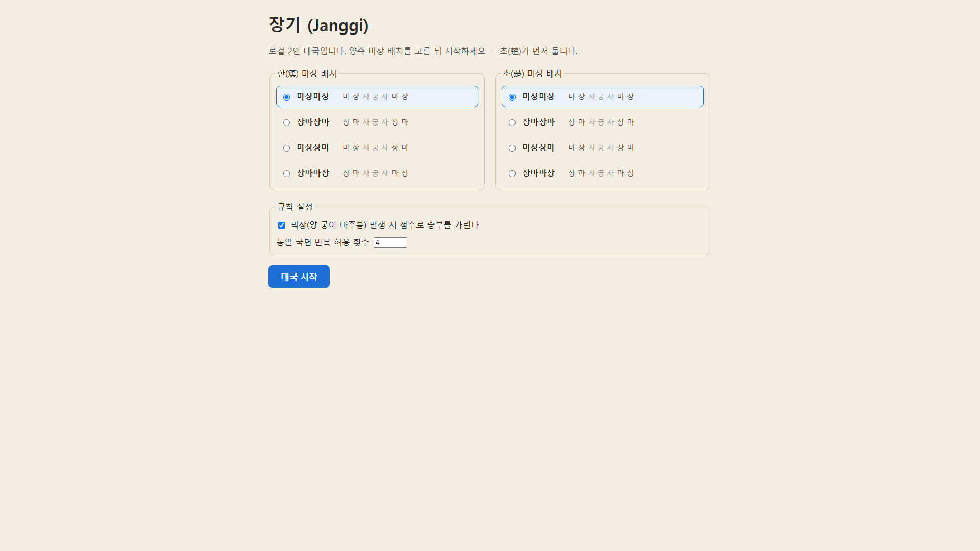
Task: Select 마상상마 radio in 초(楚) 마상 배치
Action: click(512, 148)
